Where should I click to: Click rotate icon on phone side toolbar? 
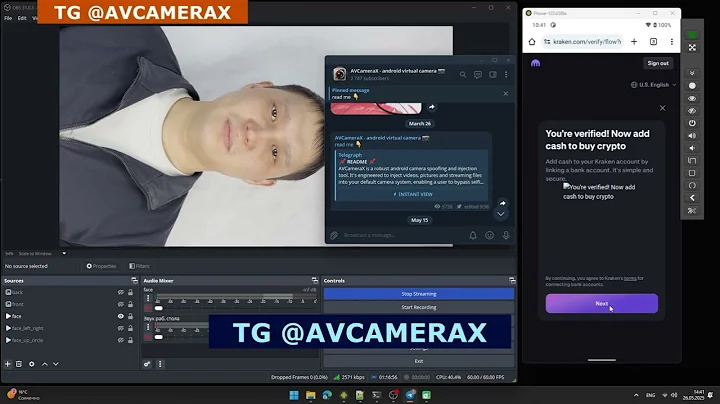pos(692,185)
